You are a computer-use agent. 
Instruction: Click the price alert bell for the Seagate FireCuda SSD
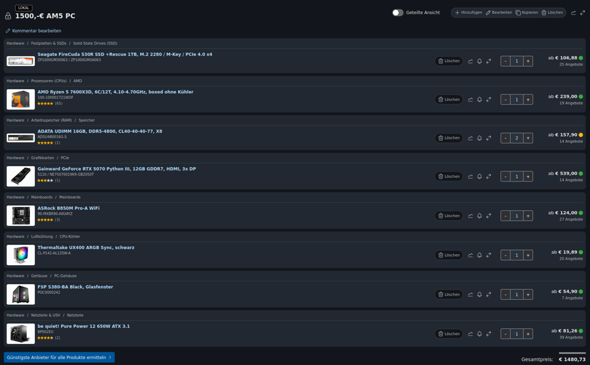[479, 61]
